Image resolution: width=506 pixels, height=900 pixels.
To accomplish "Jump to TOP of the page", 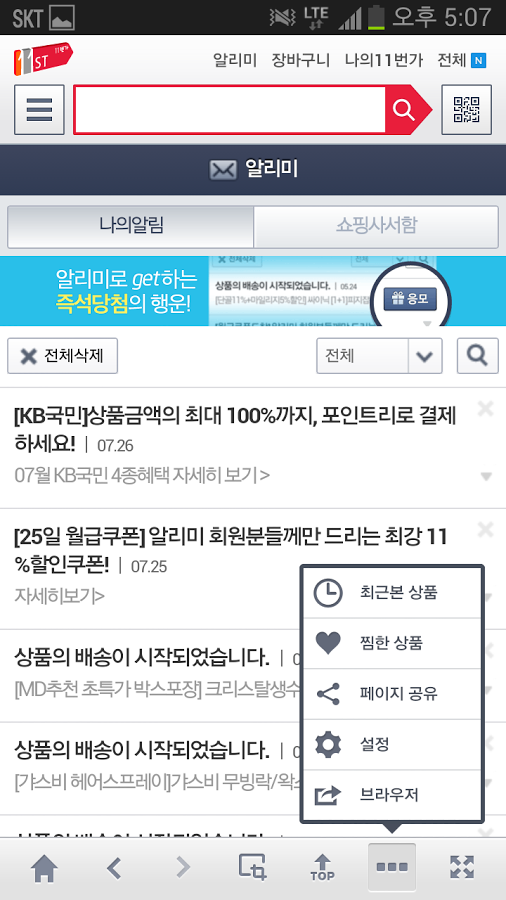I will (x=322, y=867).
